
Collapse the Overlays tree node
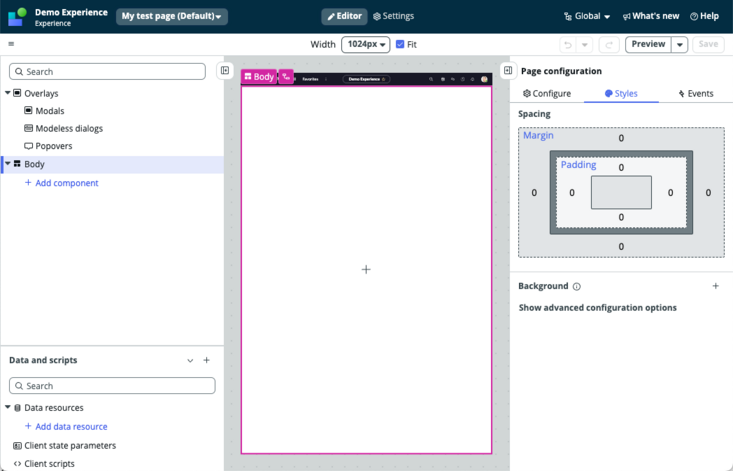coord(7,93)
